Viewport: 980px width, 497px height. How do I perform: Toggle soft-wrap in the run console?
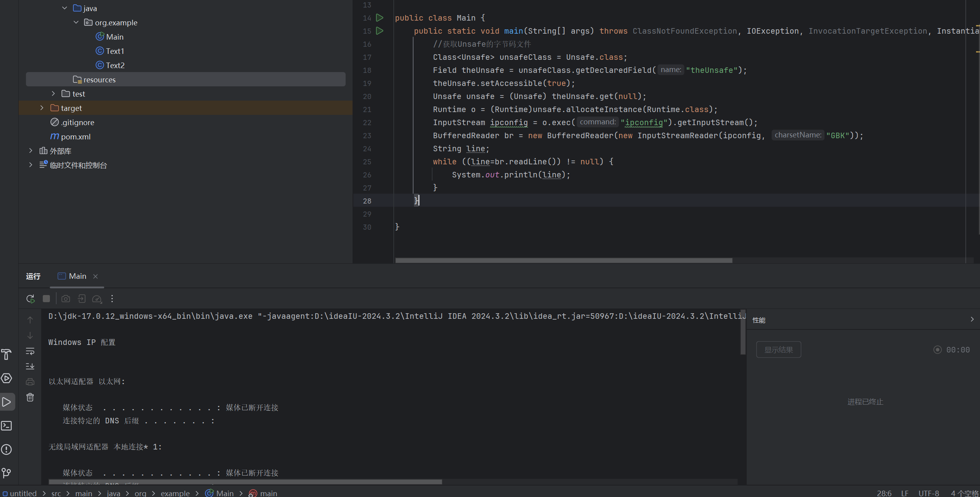[30, 351]
